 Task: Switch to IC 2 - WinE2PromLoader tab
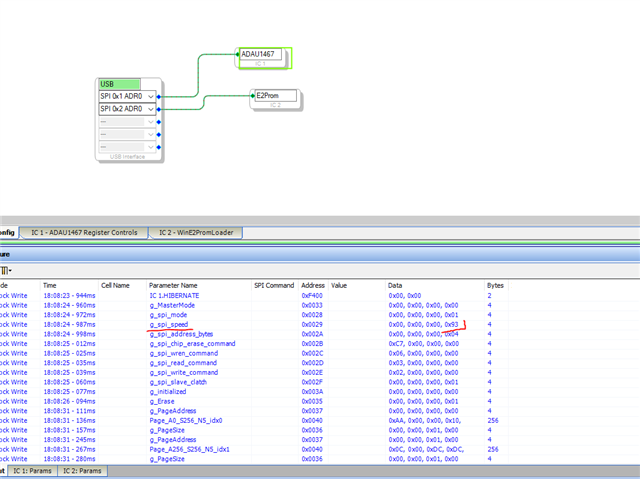pyautogui.click(x=196, y=233)
